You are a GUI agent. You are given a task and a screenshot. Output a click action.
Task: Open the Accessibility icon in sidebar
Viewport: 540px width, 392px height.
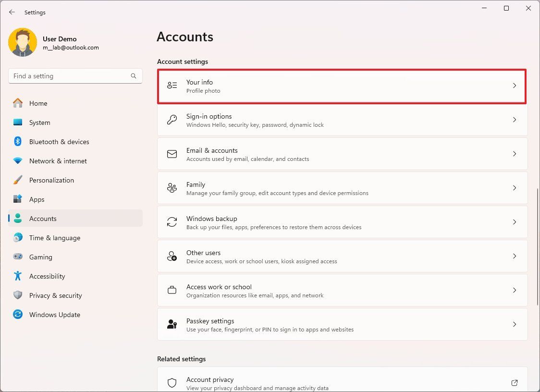18,276
